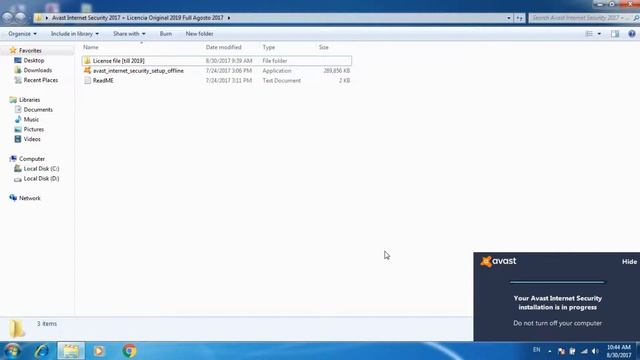The width and height of the screenshot is (640, 360).
Task: Open the Share with dropdown
Action: click(x=129, y=34)
